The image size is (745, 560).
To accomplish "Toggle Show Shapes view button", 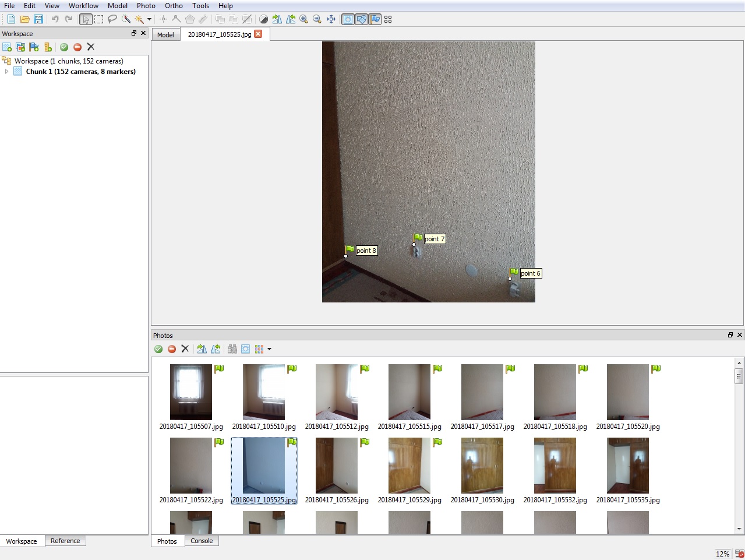I will pyautogui.click(x=361, y=19).
